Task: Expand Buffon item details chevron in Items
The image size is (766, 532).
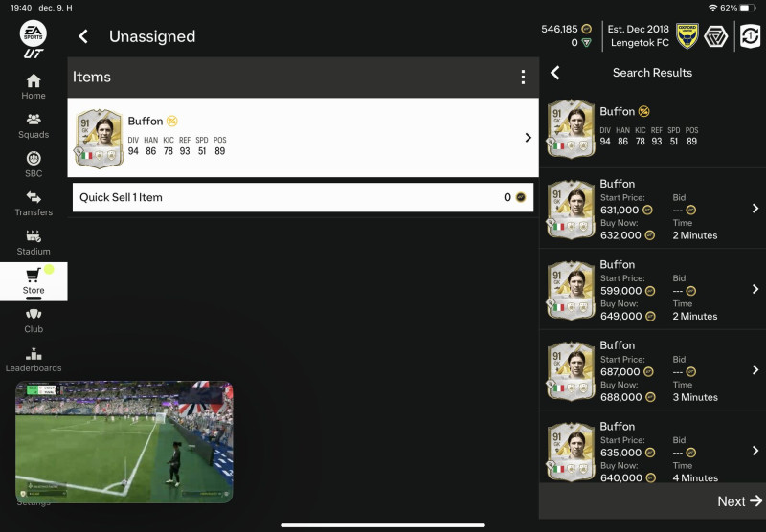Action: [528, 138]
